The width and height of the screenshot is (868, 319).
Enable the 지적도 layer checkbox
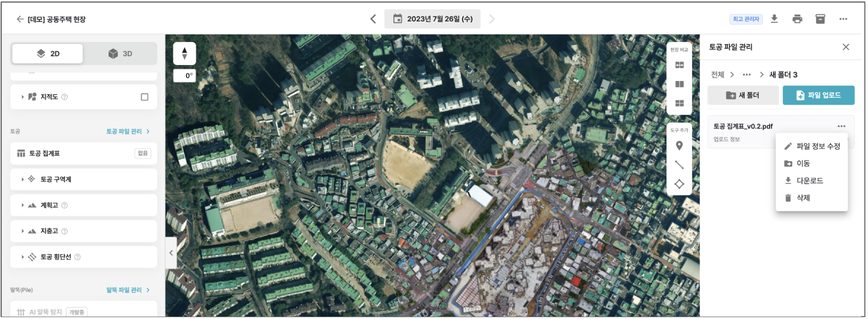(144, 97)
